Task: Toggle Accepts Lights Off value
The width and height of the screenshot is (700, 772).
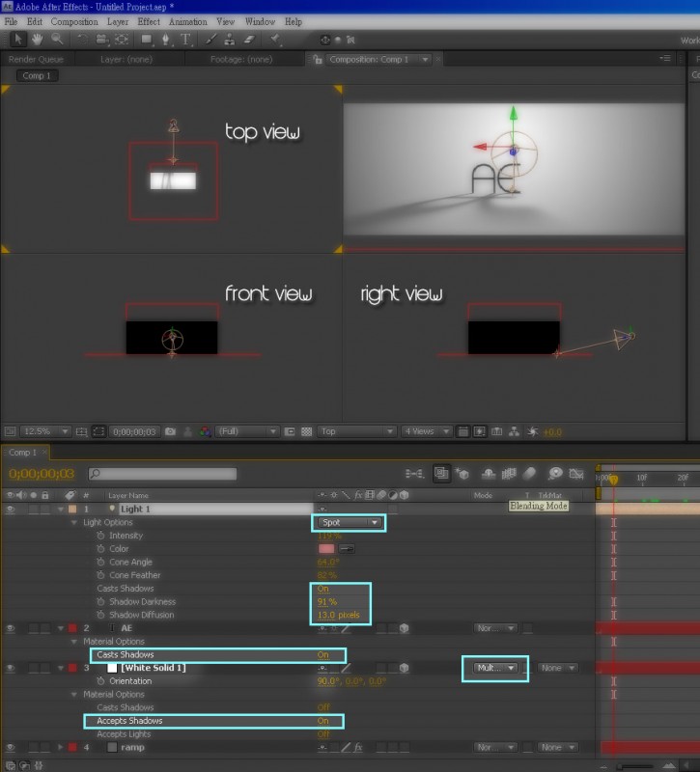Action: 323,734
